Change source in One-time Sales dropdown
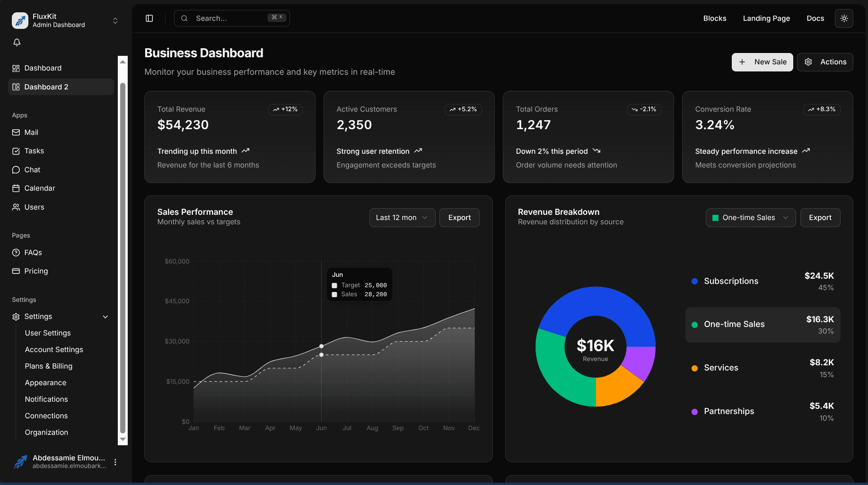 [x=750, y=217]
